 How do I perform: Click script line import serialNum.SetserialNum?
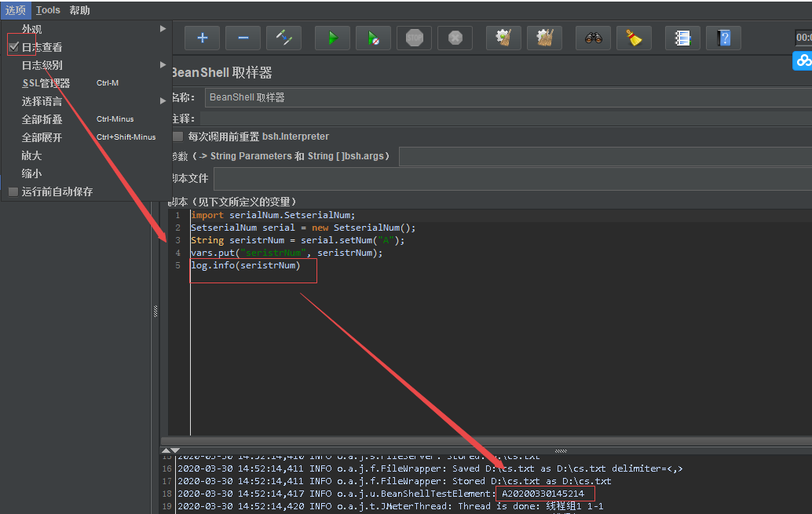coord(273,215)
